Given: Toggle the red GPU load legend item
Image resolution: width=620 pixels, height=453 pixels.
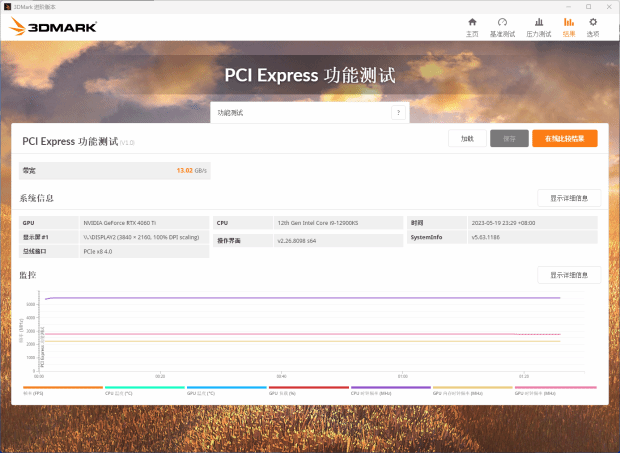Looking at the screenshot, I should (309, 391).
